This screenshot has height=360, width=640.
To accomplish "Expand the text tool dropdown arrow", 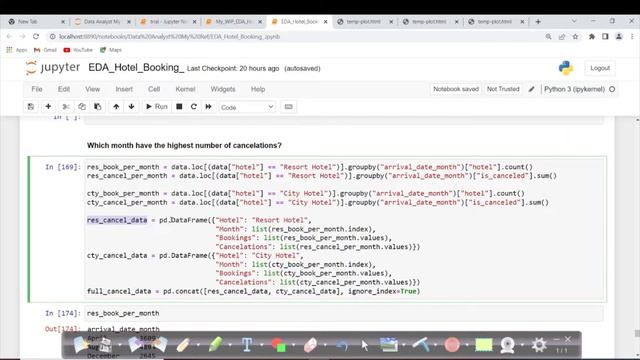I will click(262, 345).
